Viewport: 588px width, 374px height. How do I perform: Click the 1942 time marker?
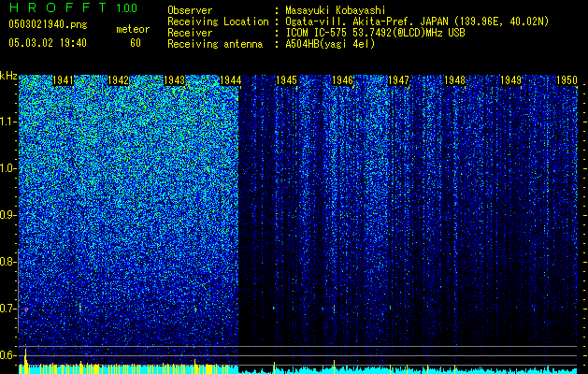tap(119, 80)
